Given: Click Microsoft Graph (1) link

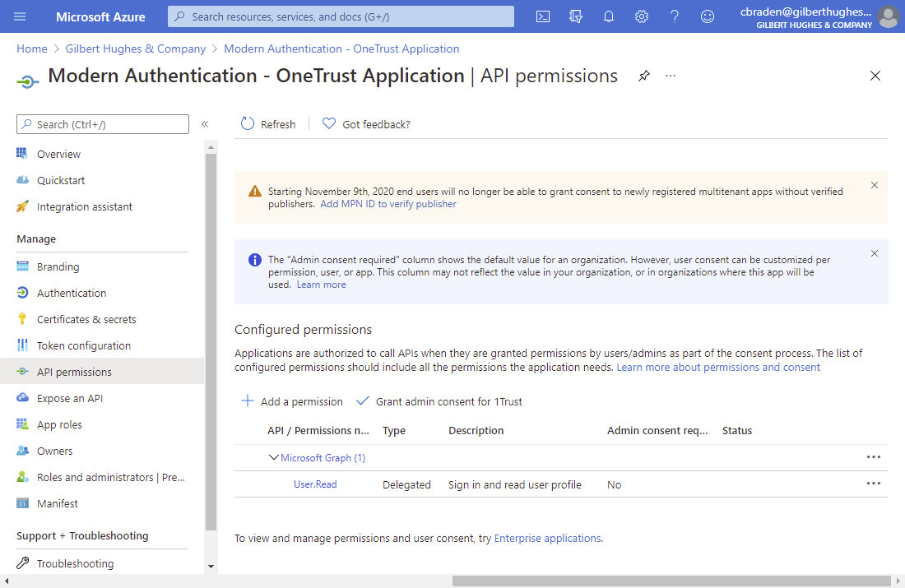Looking at the screenshot, I should pos(323,457).
